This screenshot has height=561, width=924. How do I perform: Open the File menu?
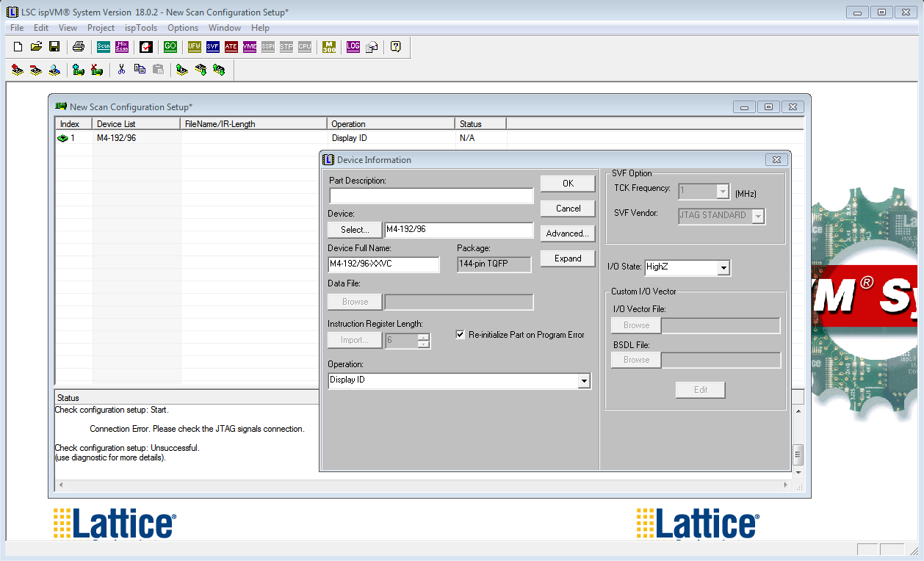pos(17,28)
